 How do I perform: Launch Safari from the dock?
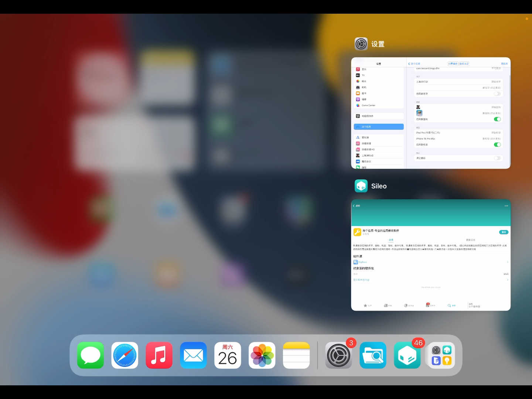pyautogui.click(x=125, y=355)
